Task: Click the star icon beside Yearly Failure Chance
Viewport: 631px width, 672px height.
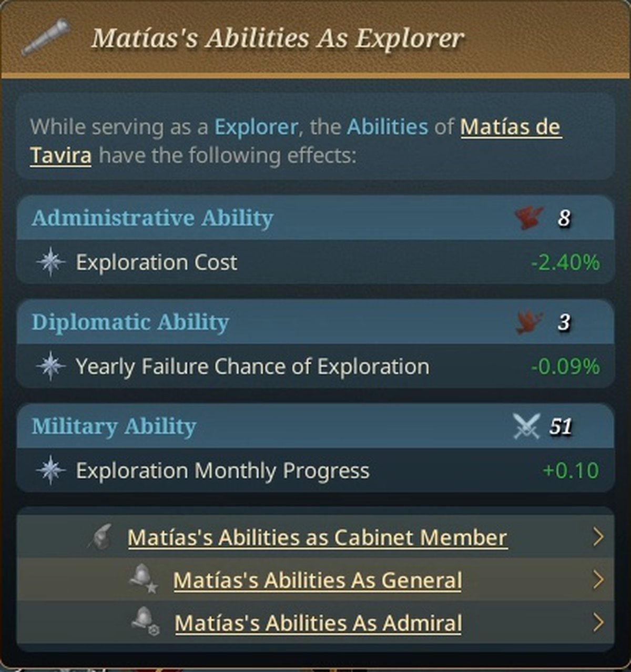Action: tap(51, 366)
